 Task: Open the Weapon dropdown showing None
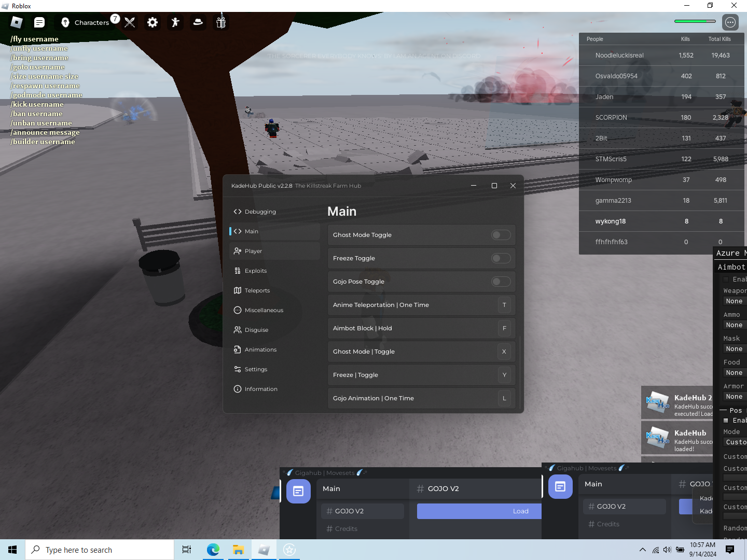click(x=735, y=301)
